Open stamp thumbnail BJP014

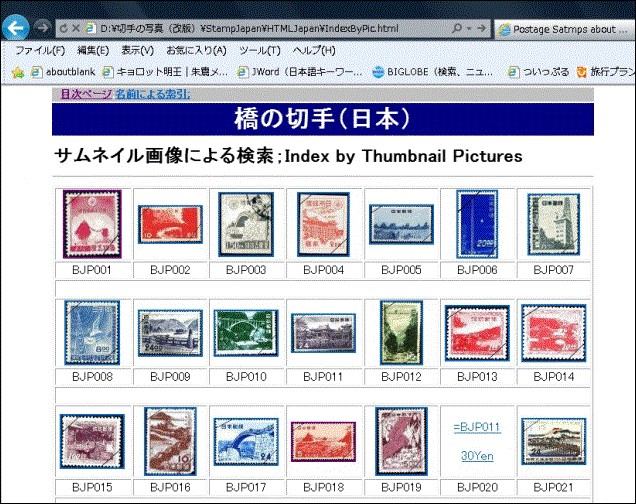click(553, 333)
